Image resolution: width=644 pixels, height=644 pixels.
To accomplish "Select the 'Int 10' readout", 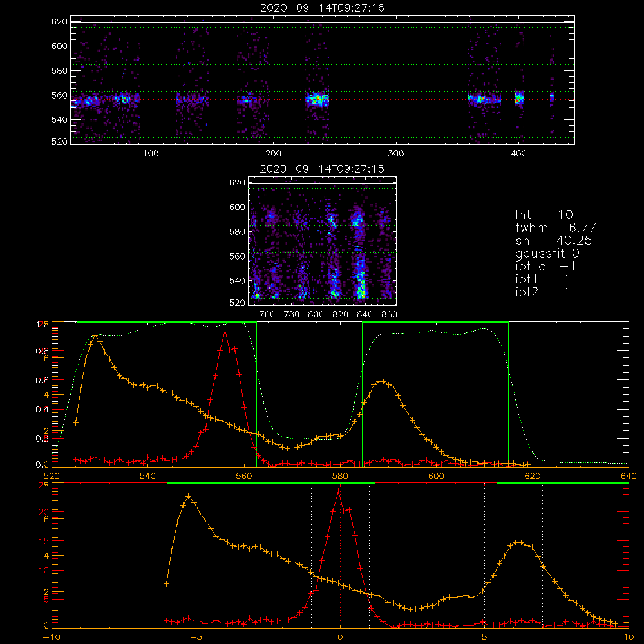I will (544, 215).
